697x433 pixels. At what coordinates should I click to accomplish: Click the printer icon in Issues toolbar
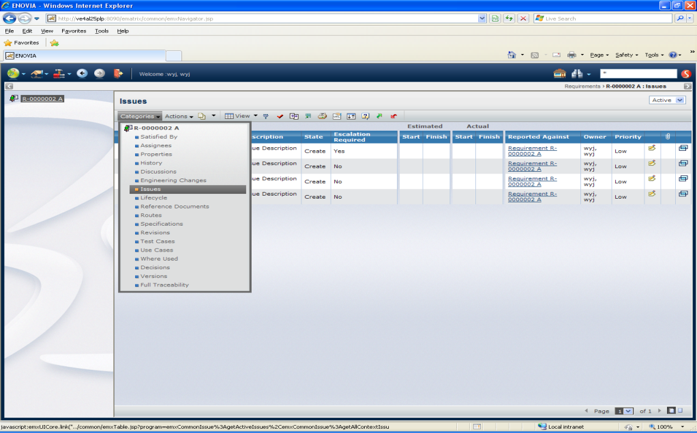pos(322,116)
